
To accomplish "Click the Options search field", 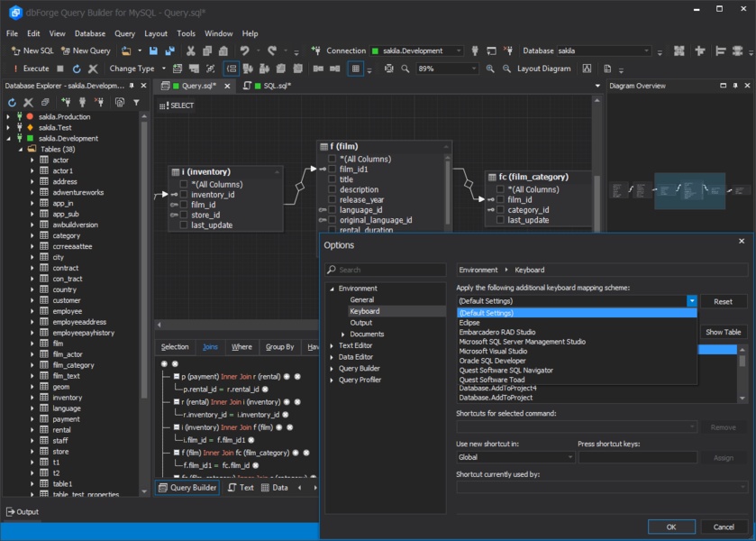I will click(x=389, y=270).
